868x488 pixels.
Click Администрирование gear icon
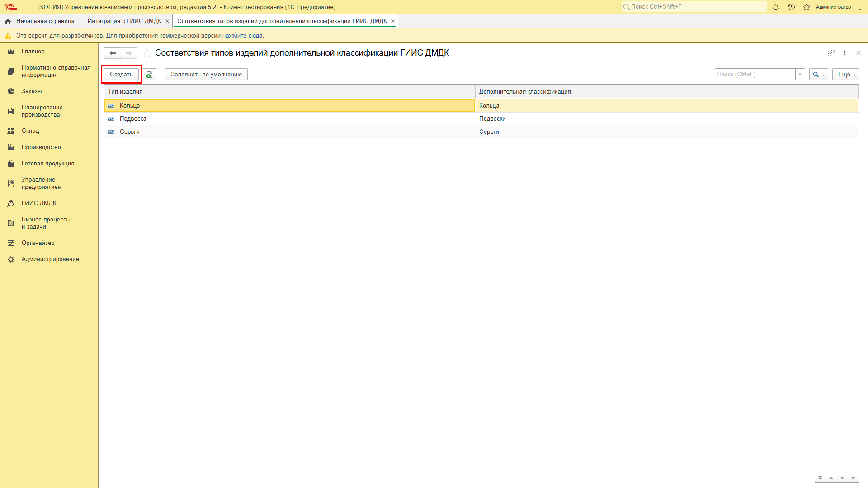[x=11, y=259]
